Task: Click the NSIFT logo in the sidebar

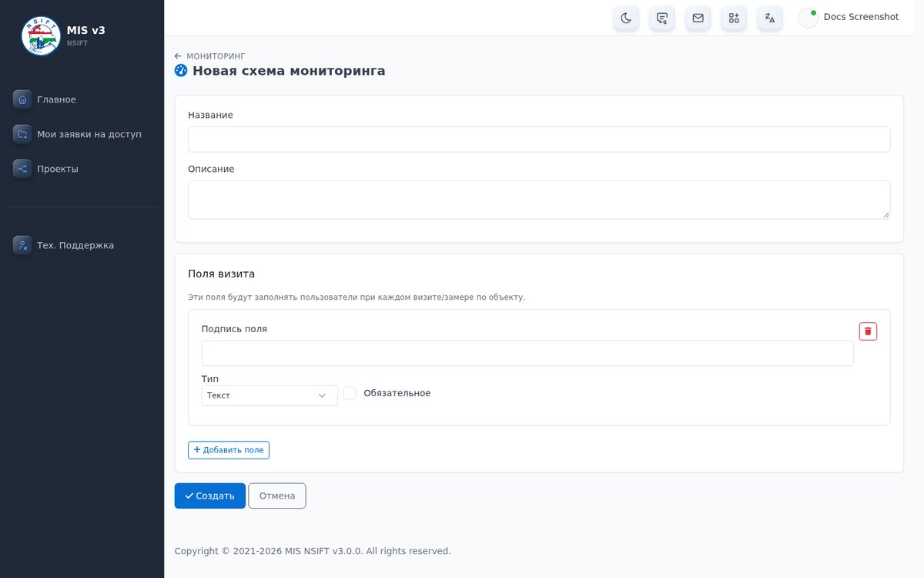Action: 41,35
